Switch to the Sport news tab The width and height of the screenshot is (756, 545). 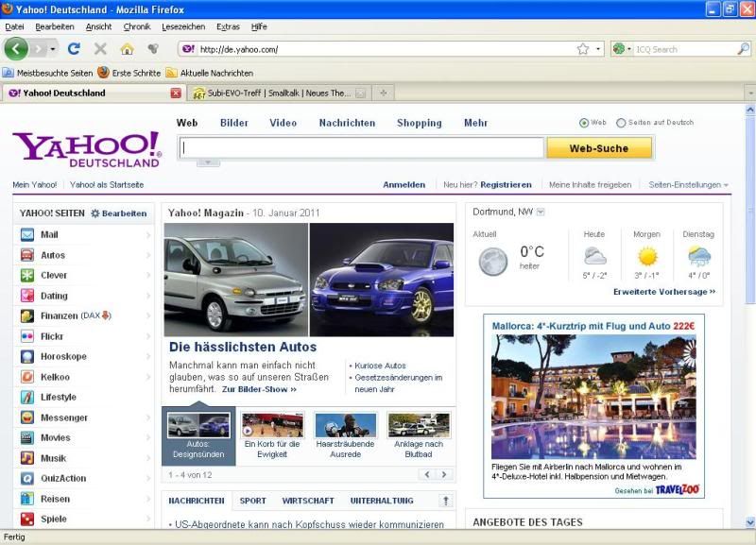pos(252,501)
